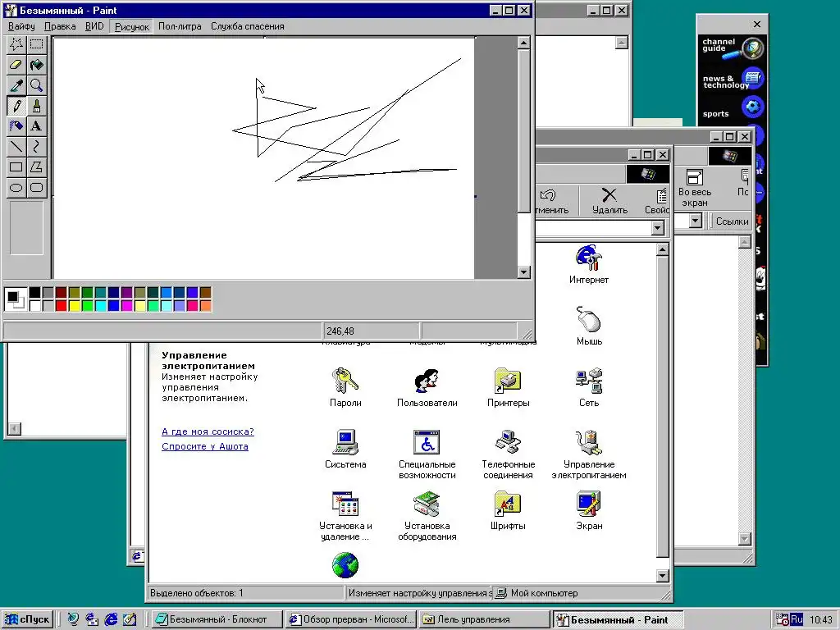This screenshot has width=840, height=630.
Task: Select the Polygon shape tool
Action: (36, 167)
